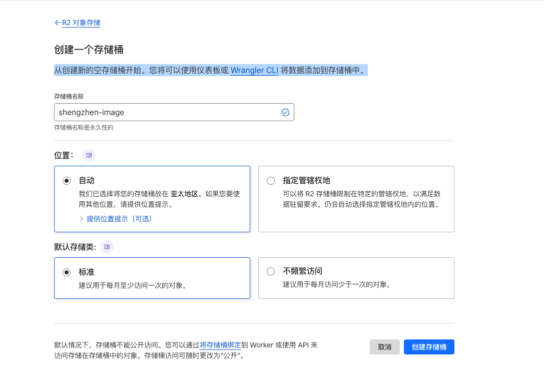Viewport: 544px width, 392px height.
Task: Open the Wrangler CLI link
Action: click(254, 70)
